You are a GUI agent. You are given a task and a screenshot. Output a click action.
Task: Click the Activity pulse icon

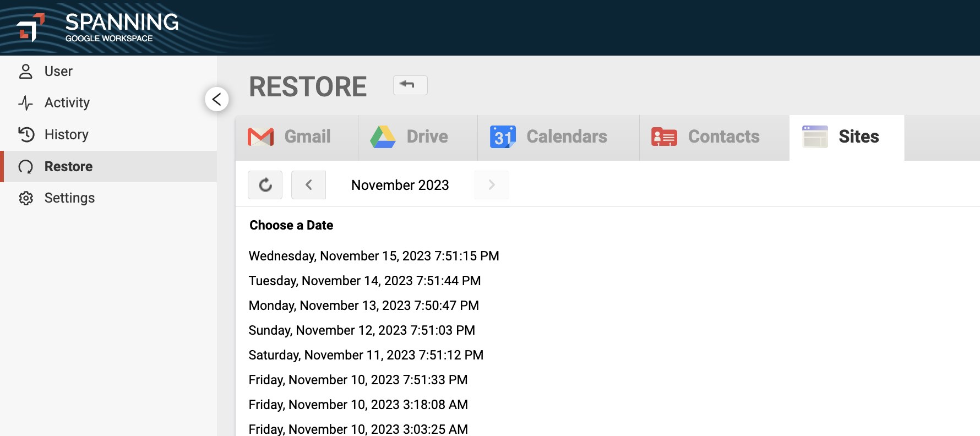click(26, 103)
